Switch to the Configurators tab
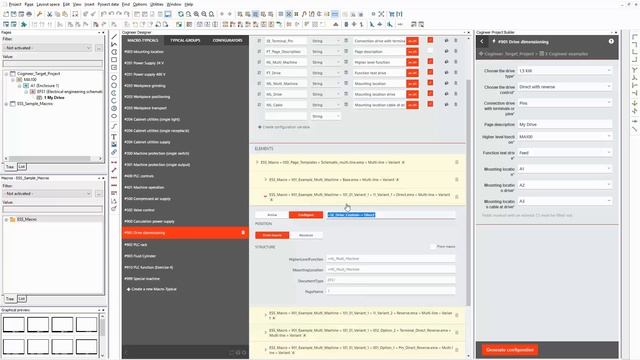The height and width of the screenshot is (360, 640). pyautogui.click(x=227, y=40)
